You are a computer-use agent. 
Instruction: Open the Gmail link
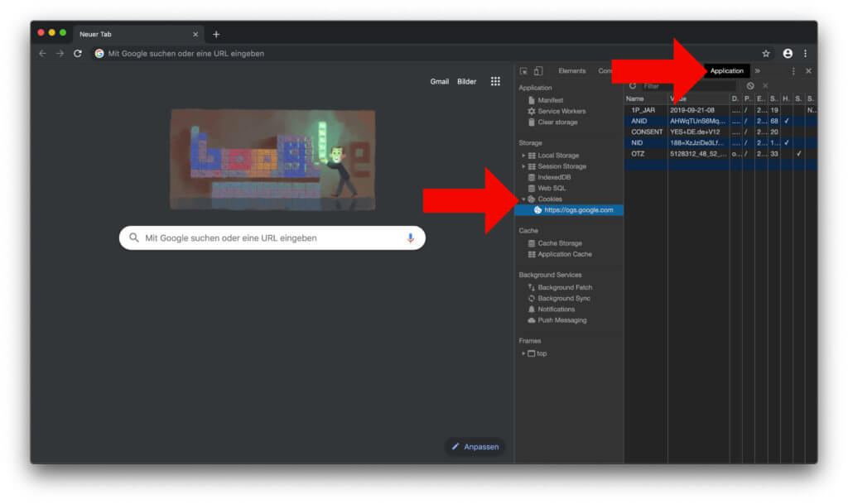pyautogui.click(x=439, y=82)
